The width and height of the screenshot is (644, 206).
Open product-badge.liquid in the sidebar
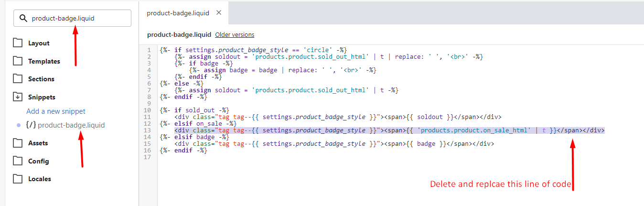tap(71, 125)
